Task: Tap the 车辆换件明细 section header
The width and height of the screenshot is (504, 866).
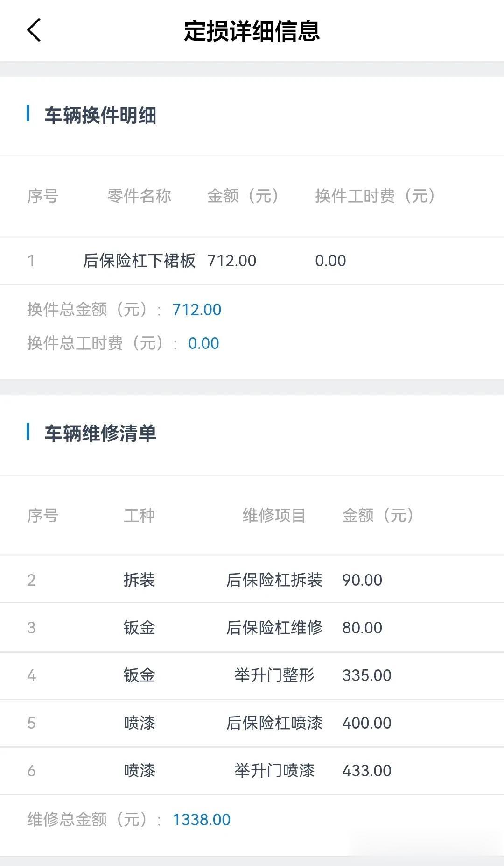Action: click(x=100, y=115)
